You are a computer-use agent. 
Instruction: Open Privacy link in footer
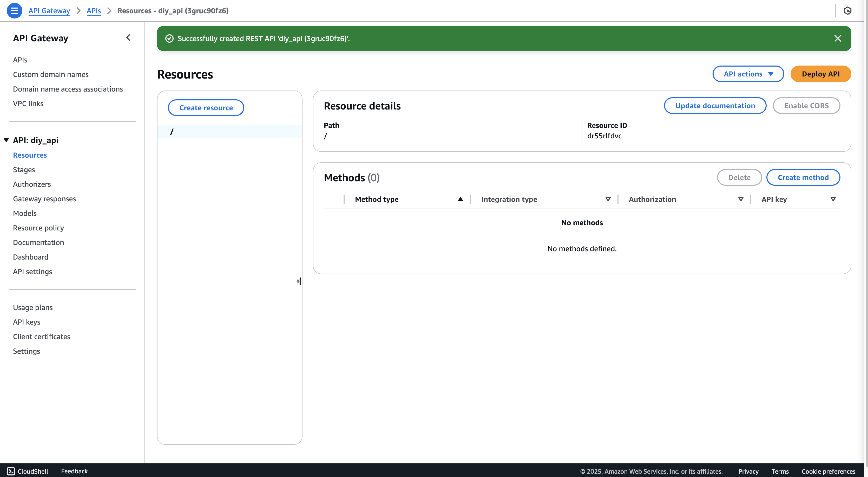coord(748,471)
